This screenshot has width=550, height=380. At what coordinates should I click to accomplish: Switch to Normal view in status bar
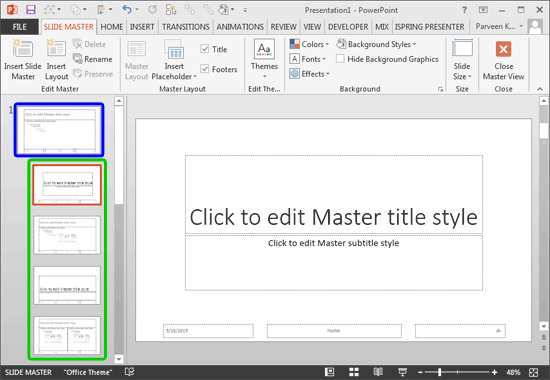click(329, 372)
